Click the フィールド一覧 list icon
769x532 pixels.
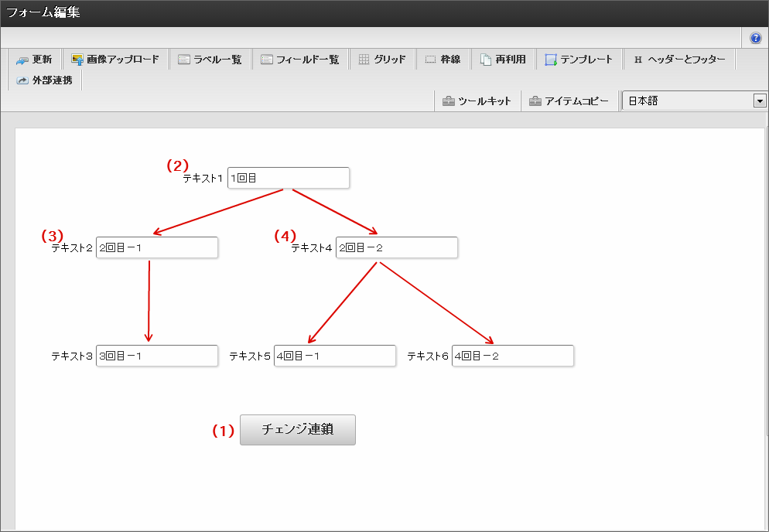pyautogui.click(x=267, y=60)
